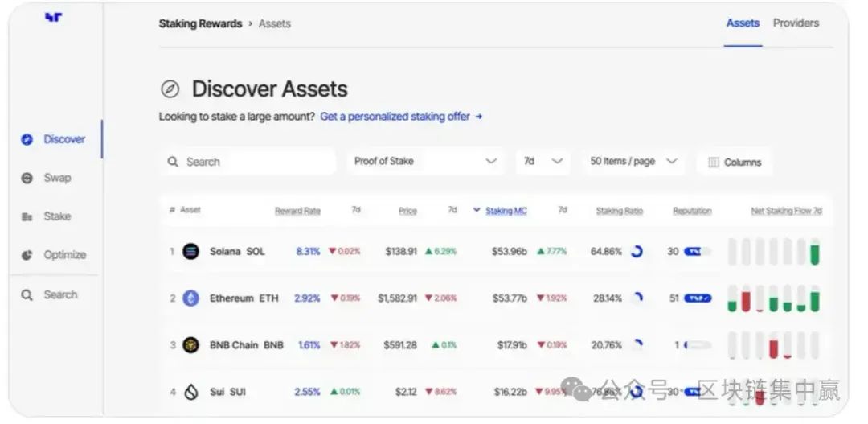Click the Staking Rewards breadcrumb link
Viewport: 868px width, 424px height.
tap(200, 24)
